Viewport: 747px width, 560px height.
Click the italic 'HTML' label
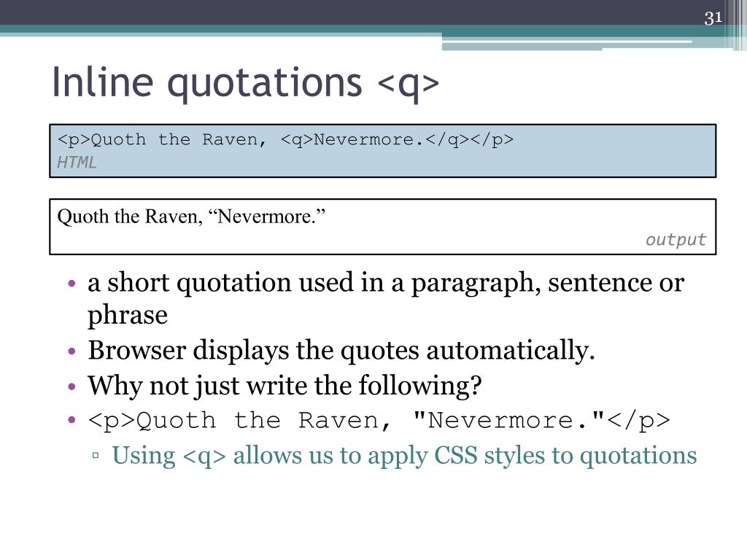76,163
